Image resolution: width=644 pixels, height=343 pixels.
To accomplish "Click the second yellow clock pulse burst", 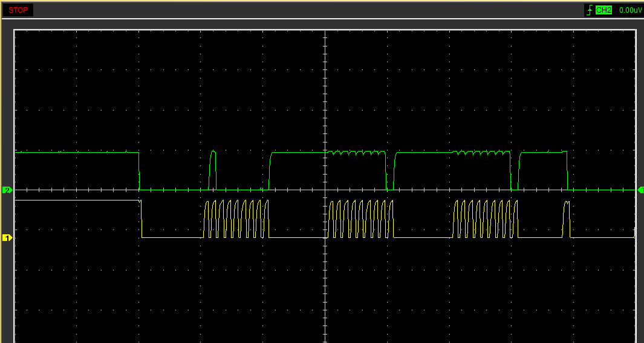I will (360, 219).
